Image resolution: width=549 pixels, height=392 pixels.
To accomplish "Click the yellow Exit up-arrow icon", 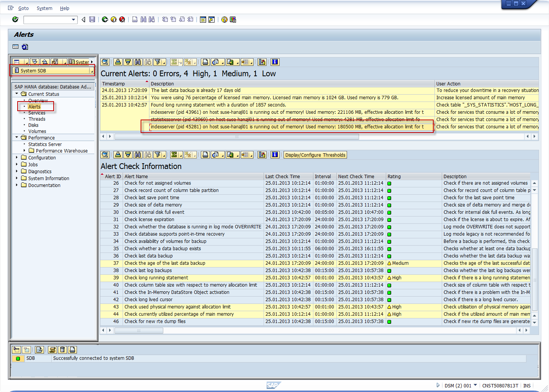I will tap(113, 20).
